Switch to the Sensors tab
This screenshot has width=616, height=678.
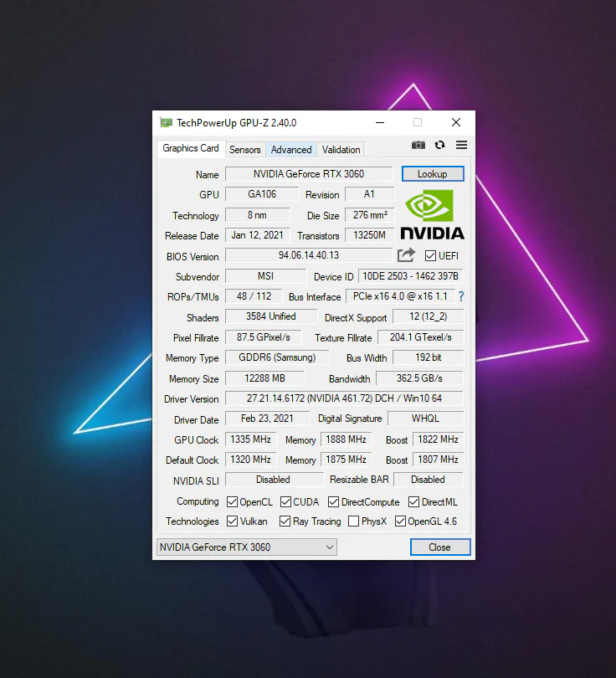245,150
